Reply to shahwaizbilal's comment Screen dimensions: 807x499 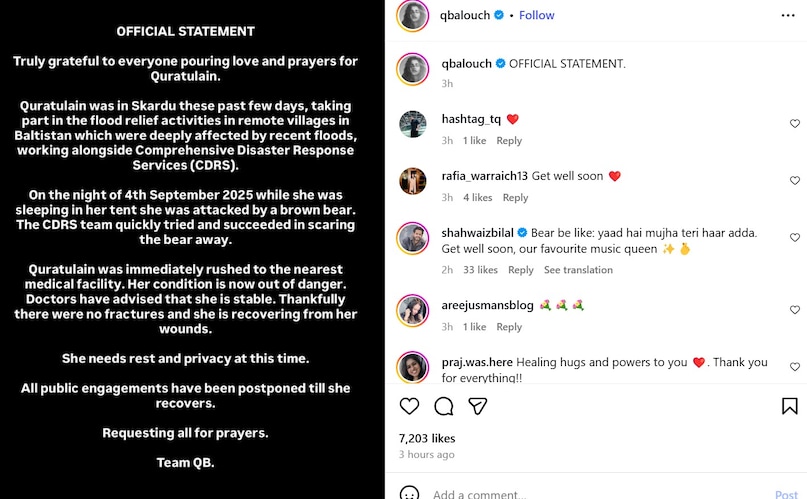click(x=520, y=270)
